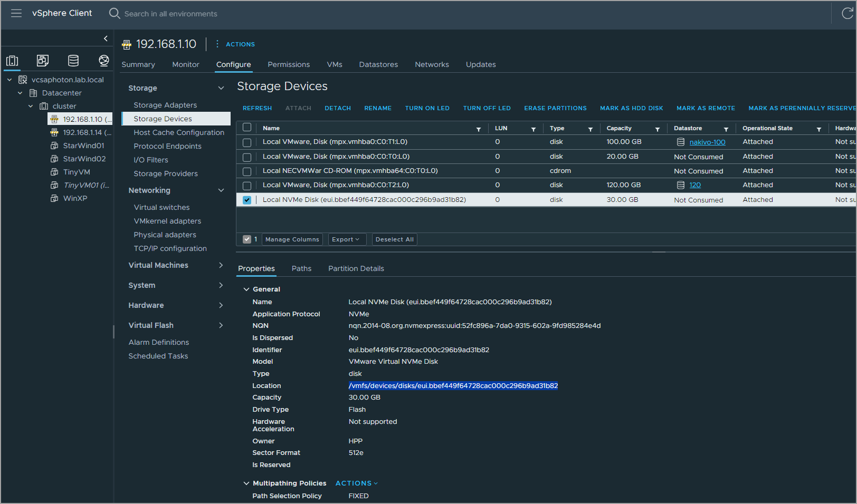Click the cluster icon in tree
This screenshot has height=504, width=857.
click(44, 106)
